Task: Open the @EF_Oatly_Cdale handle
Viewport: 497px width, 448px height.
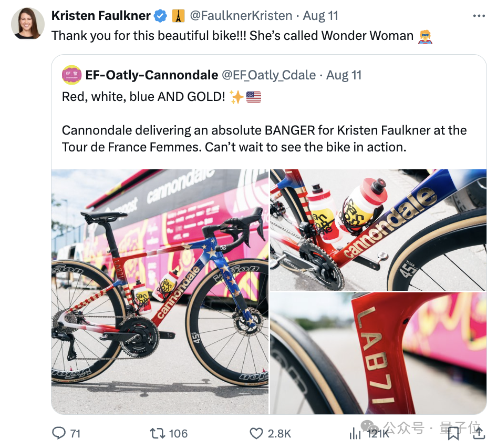Action: 269,75
